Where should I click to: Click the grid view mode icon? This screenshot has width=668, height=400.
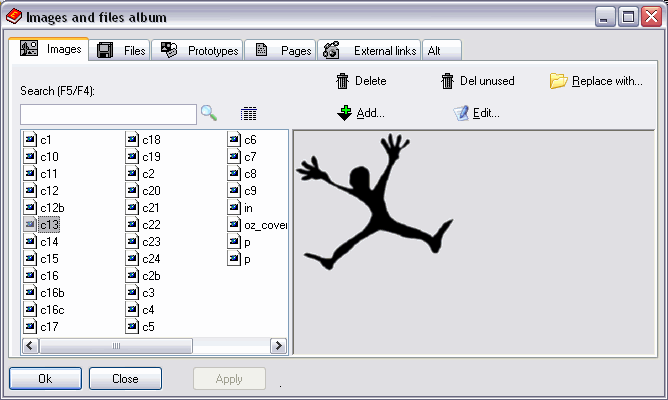point(249,114)
